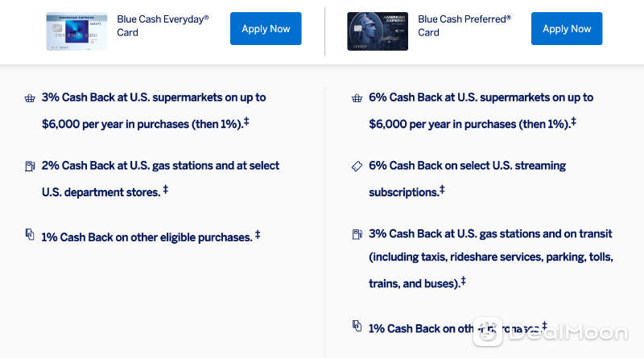The height and width of the screenshot is (358, 644).
Task: Open the dagger footnote after streaming subscriptions
Action: pyautogui.click(x=442, y=189)
